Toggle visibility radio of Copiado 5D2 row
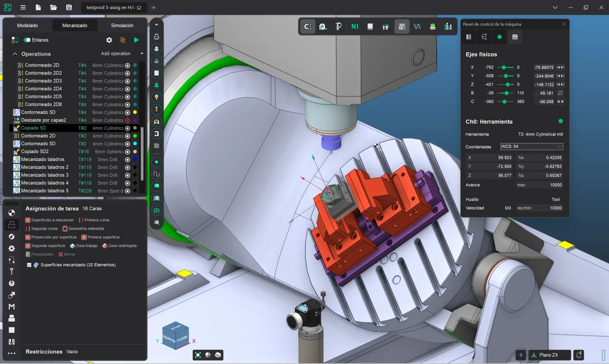Viewport: 609px width, 364px height. (x=128, y=152)
